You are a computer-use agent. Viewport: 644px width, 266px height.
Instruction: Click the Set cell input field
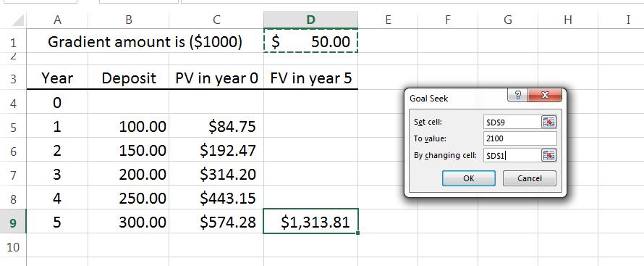click(x=512, y=122)
